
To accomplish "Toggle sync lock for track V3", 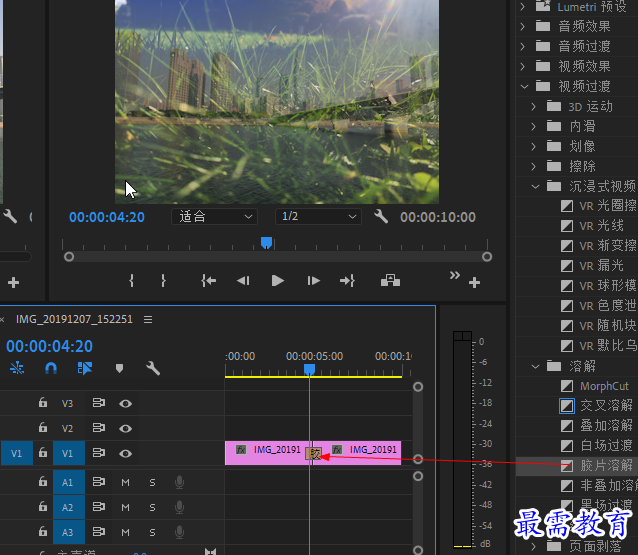I will (x=98, y=403).
